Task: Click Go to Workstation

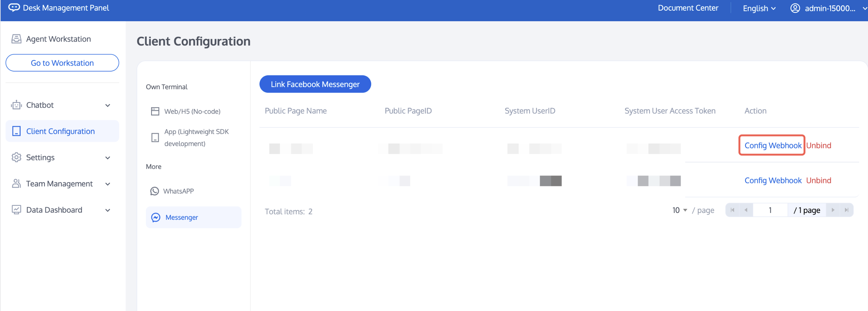Action: [x=62, y=63]
